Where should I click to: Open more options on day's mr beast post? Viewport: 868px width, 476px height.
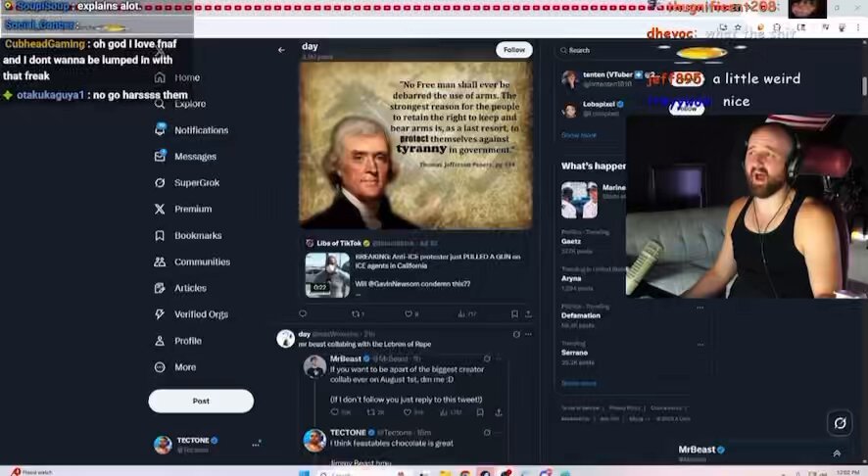tap(529, 334)
